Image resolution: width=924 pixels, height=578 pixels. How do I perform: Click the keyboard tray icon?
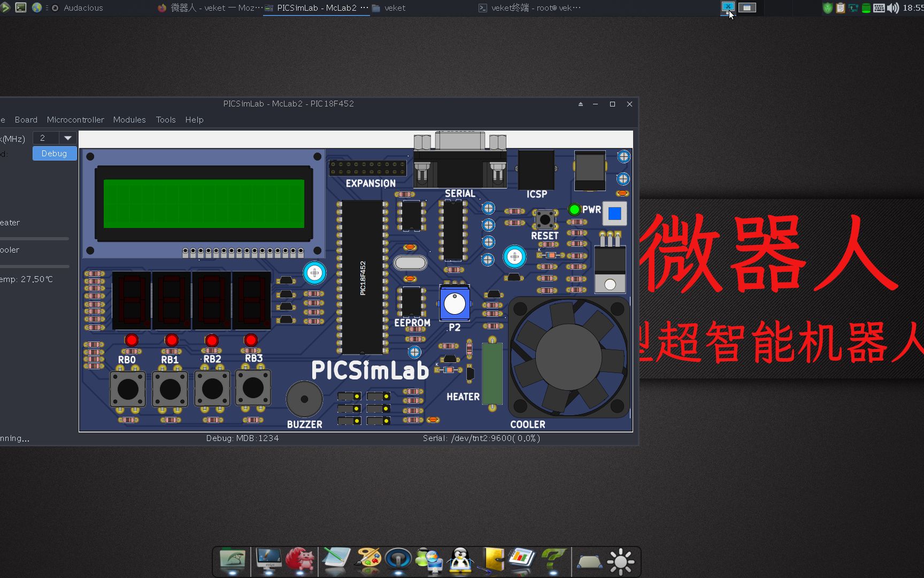[879, 8]
